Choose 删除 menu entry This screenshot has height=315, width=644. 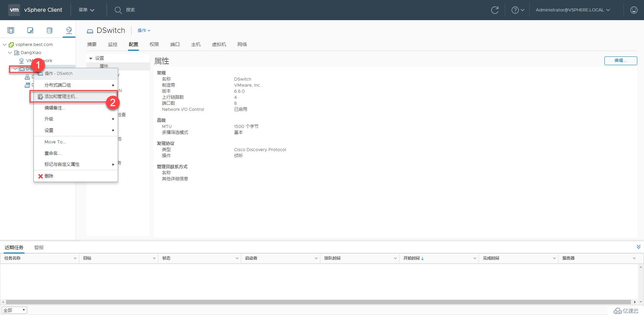[76, 176]
